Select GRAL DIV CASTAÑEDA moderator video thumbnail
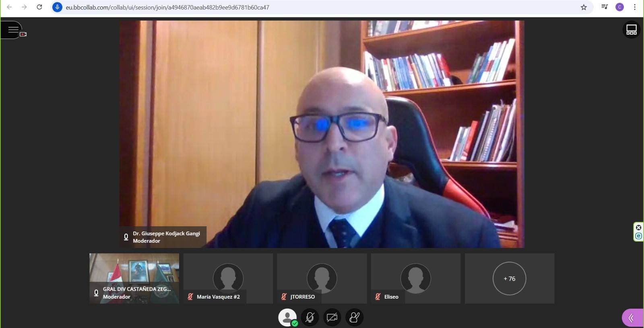The width and height of the screenshot is (644, 328). (x=134, y=278)
